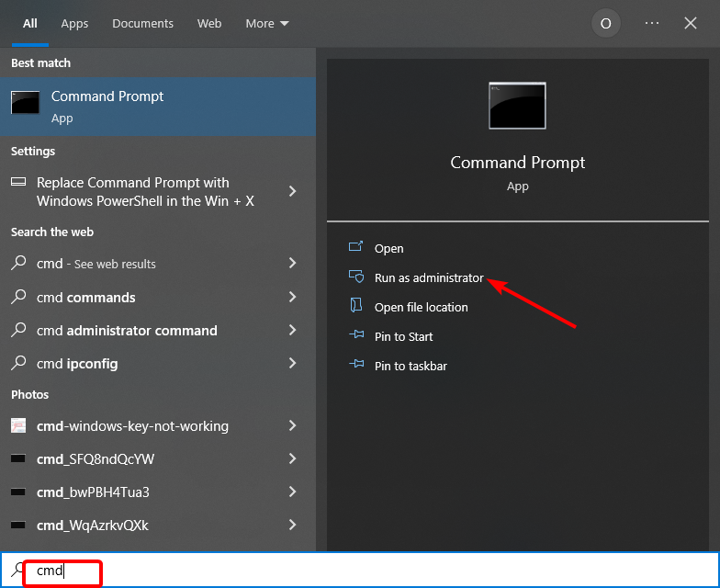Expand the Replace Command Prompt setting chevron

tap(292, 191)
